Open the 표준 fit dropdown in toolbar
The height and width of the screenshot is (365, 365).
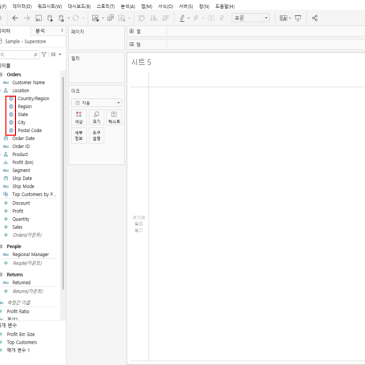click(251, 18)
